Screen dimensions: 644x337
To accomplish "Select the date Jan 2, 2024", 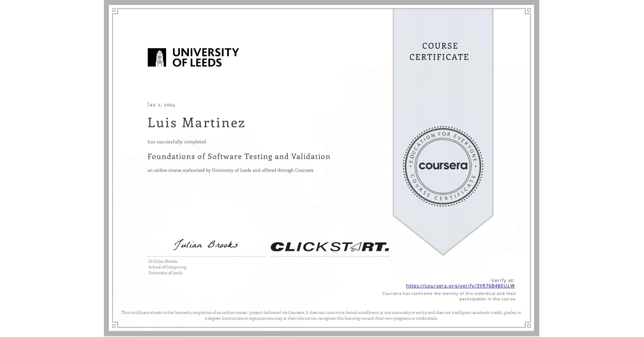I will pyautogui.click(x=161, y=105).
